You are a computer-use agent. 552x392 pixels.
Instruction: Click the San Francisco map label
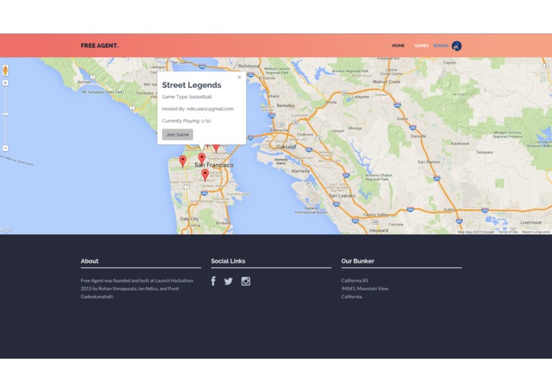click(214, 165)
